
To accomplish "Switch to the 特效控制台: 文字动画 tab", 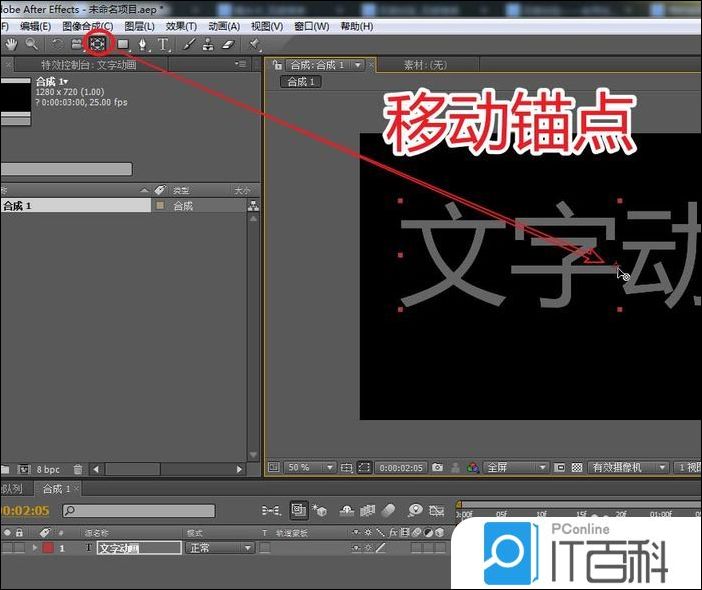I will (x=89, y=65).
